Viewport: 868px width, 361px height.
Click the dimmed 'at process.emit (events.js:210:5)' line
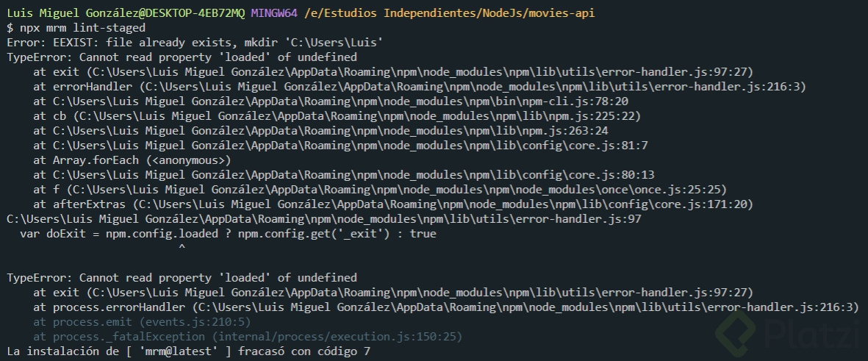pyautogui.click(x=142, y=322)
